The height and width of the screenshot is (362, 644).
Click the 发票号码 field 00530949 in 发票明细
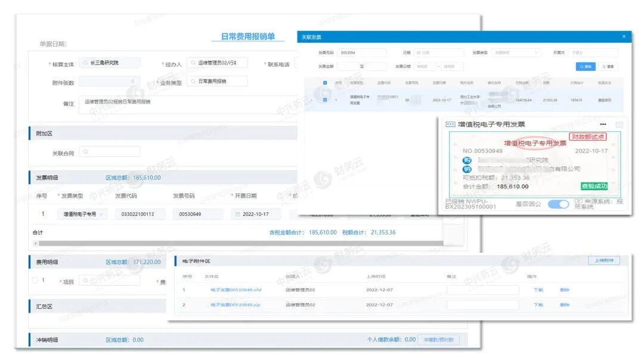click(198, 214)
